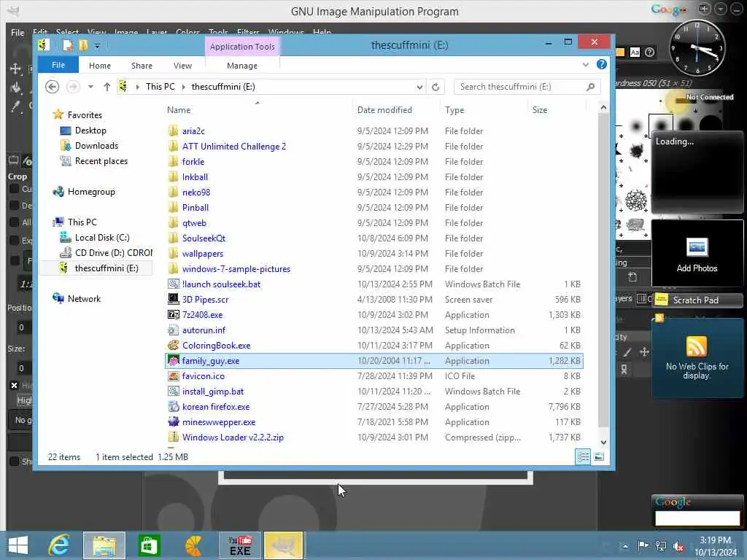The height and width of the screenshot is (560, 747).
Task: Open the recent locations dropdown arrow
Action: [x=90, y=87]
